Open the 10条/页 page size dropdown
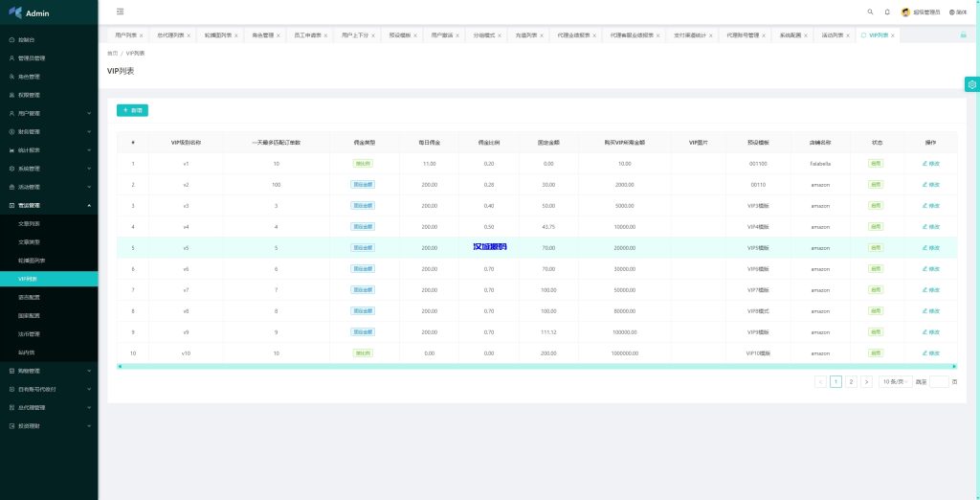The image size is (980, 500). coord(893,381)
